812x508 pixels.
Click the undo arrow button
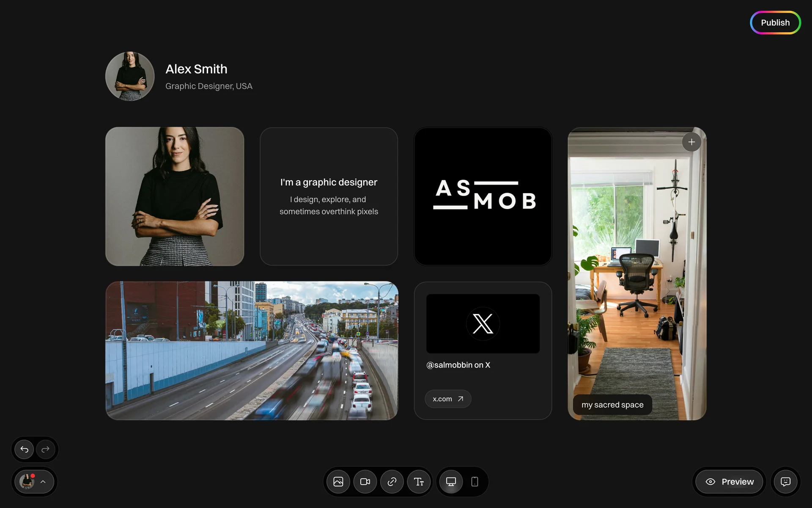pos(25,449)
